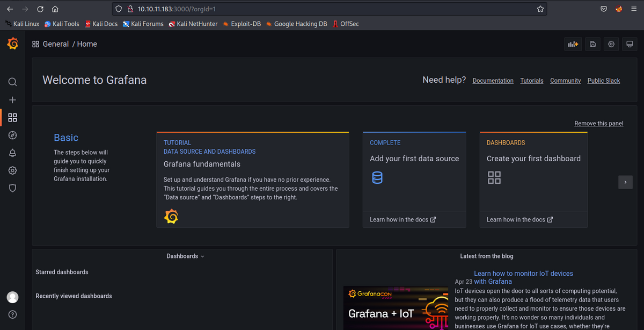Image resolution: width=644 pixels, height=330 pixels.
Task: Click the Grafana + IoT blog thumbnail
Action: coord(396,308)
